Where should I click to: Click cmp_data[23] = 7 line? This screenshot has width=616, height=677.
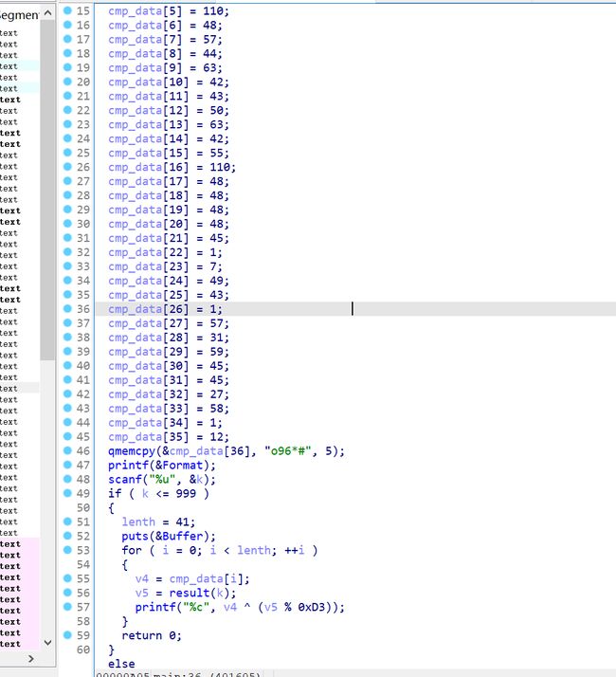pyautogui.click(x=165, y=266)
